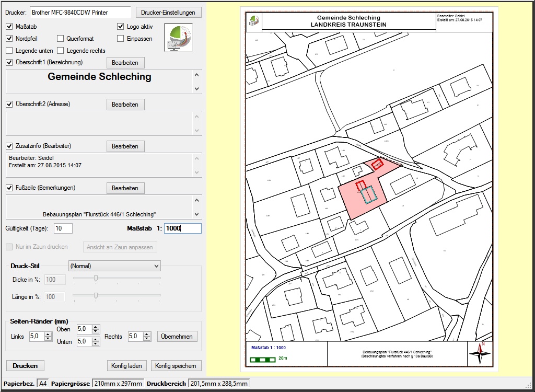Click the Drucker name field
The image size is (535, 392).
coord(80,13)
